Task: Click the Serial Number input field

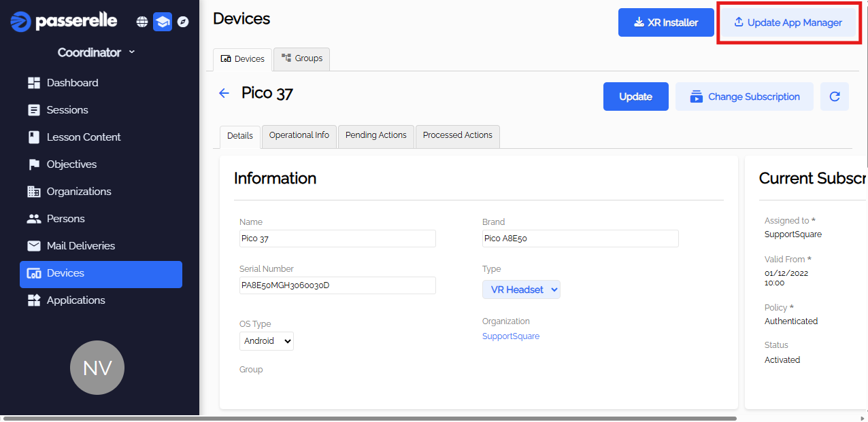Action: [x=337, y=285]
